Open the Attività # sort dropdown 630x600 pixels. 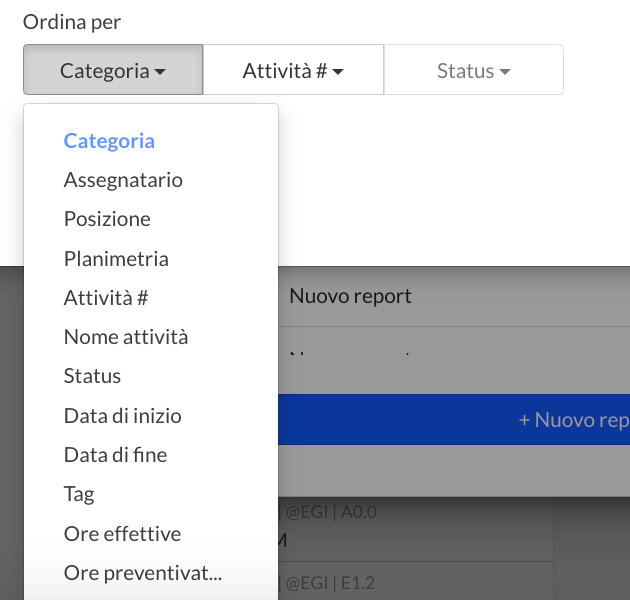(293, 71)
